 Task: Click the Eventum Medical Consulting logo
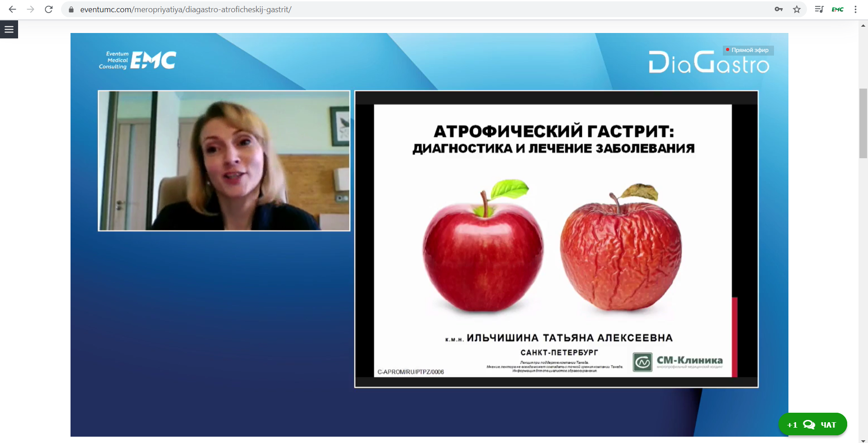137,60
